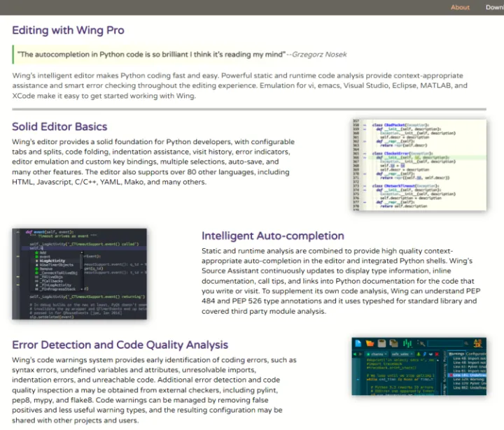This screenshot has width=504, height=430.
Task: Open the code warnings tool screenshot
Action: [419, 366]
